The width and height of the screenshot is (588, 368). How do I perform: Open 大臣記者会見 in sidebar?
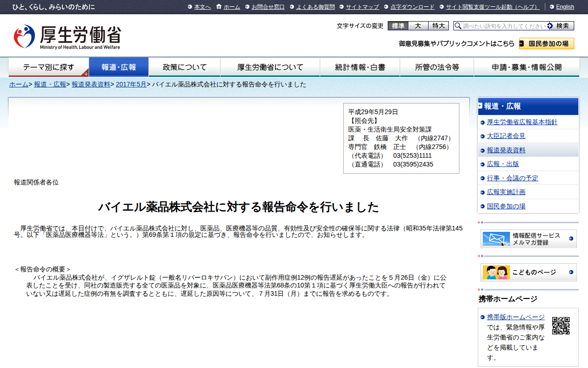pyautogui.click(x=506, y=136)
